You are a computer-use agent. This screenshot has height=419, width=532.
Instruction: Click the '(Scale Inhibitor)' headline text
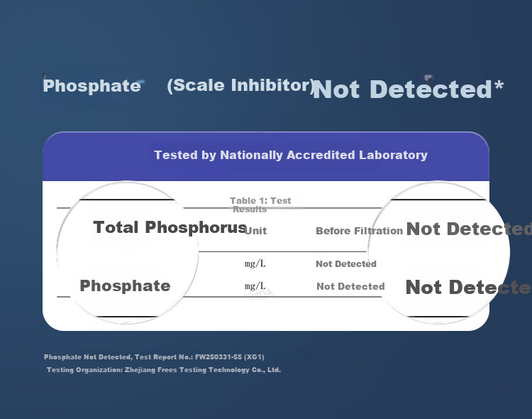[241, 85]
